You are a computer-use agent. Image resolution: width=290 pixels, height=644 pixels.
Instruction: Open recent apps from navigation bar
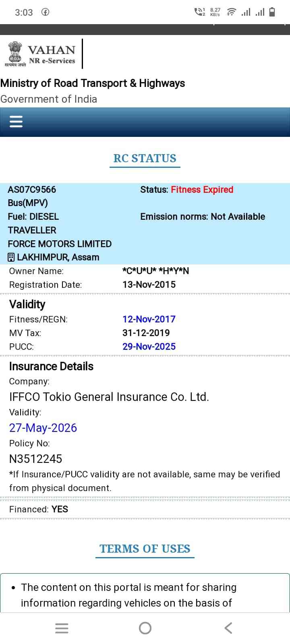[x=62, y=628]
